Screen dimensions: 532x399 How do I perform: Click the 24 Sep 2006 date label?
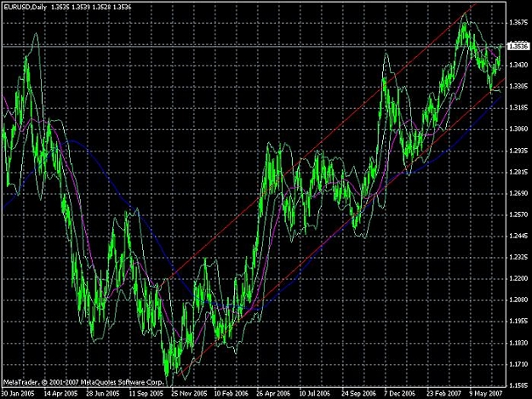pyautogui.click(x=358, y=394)
